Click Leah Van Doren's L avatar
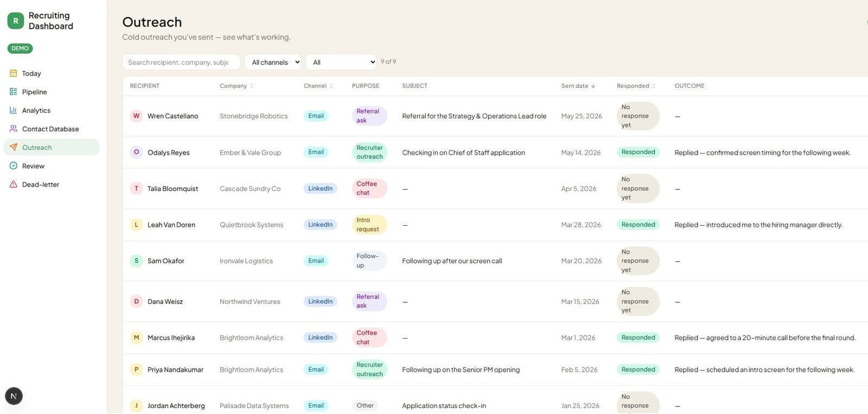 [136, 224]
